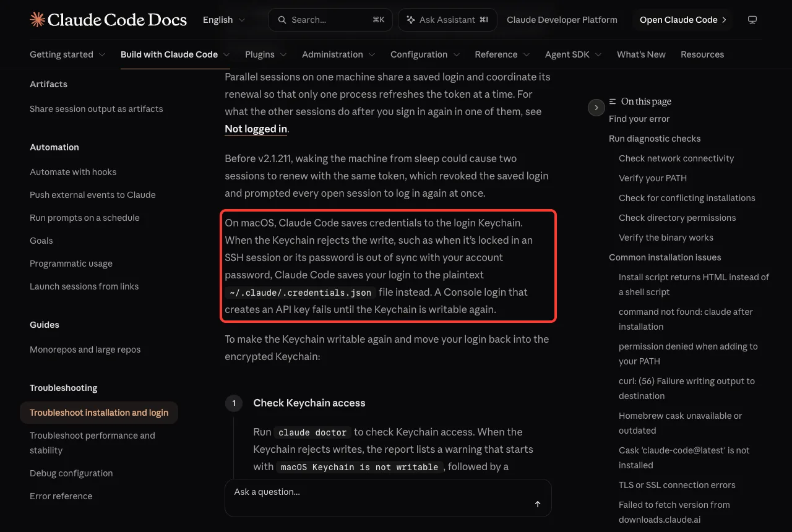The width and height of the screenshot is (792, 532).
Task: Jump to Homebrew cask unavailable or outdated
Action: (x=681, y=423)
